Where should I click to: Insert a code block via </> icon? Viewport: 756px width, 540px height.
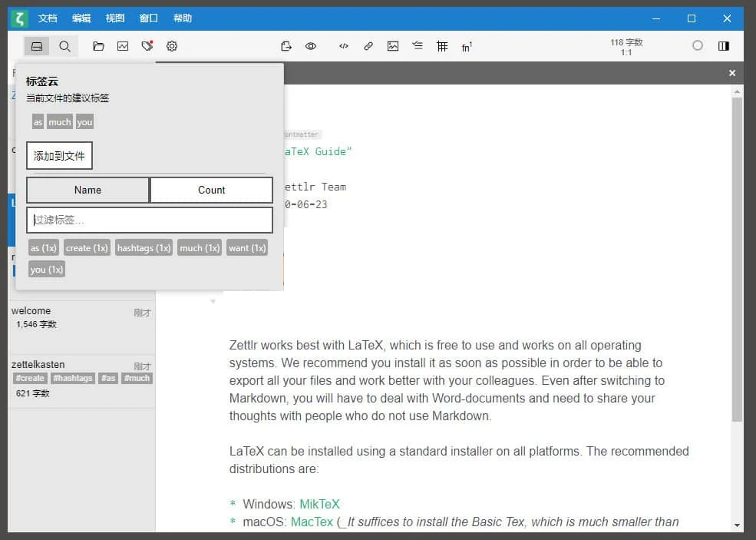click(x=344, y=46)
